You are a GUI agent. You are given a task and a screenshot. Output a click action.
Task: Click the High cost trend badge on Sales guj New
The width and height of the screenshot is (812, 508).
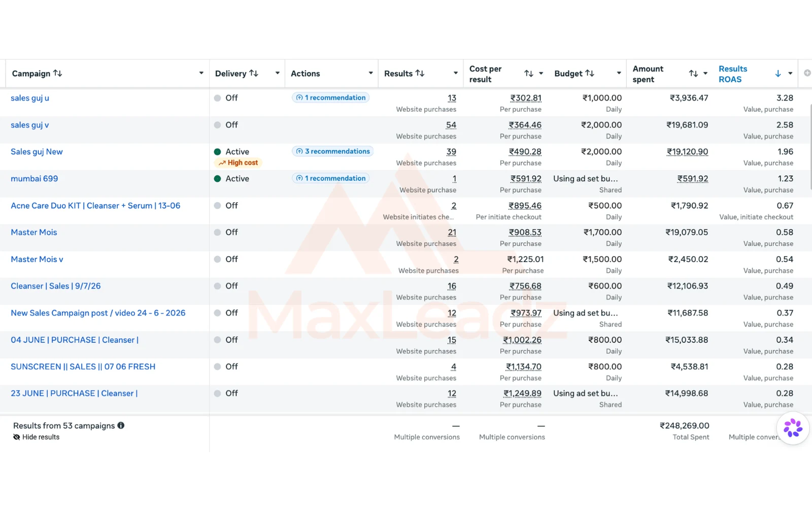pos(239,163)
